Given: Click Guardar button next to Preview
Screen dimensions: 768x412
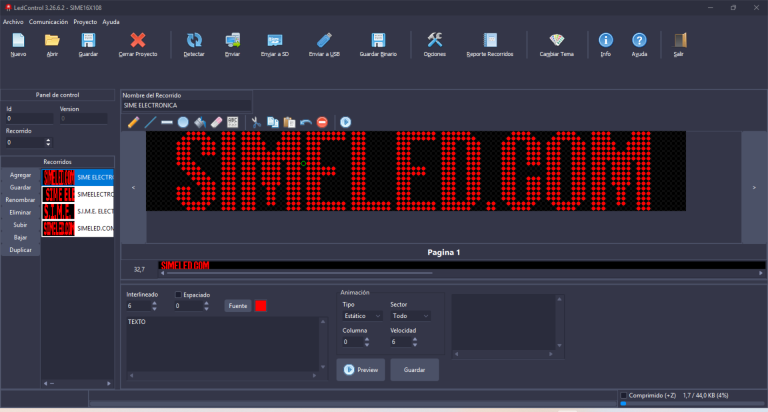Looking at the screenshot, I should [414, 370].
